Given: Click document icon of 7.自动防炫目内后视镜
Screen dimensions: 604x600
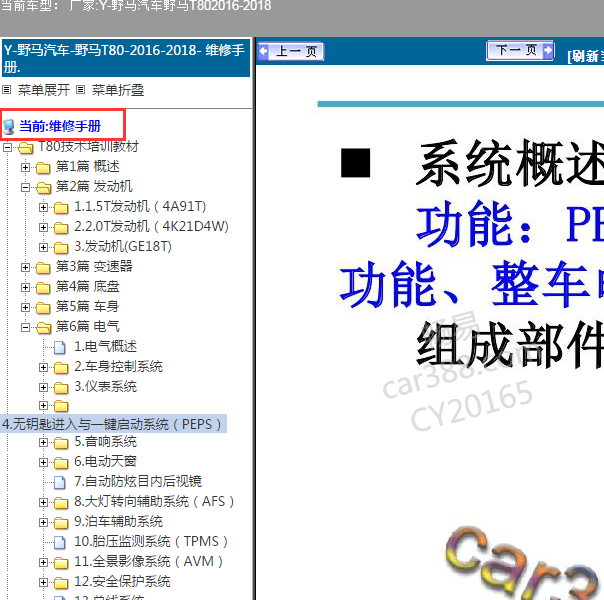Looking at the screenshot, I should pyautogui.click(x=60, y=483).
